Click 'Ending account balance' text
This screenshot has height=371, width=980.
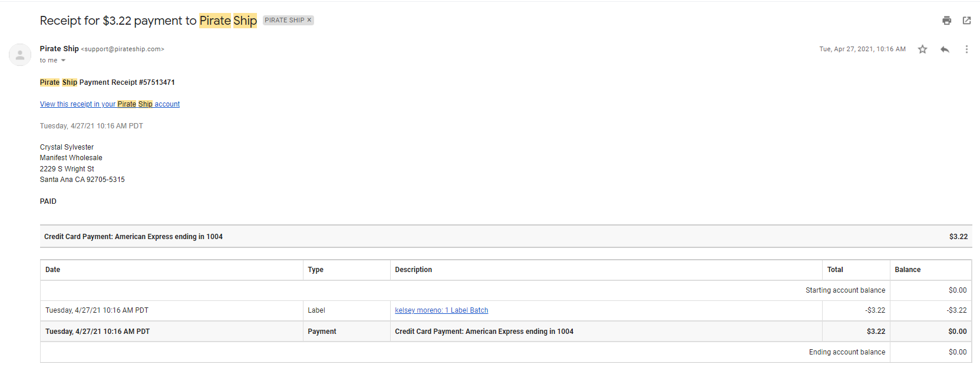tap(847, 352)
